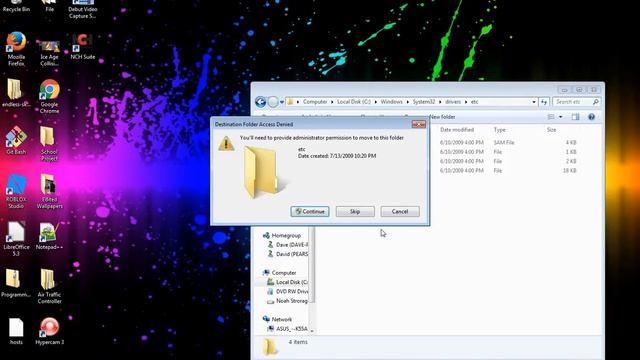
Task: Click the refresh button beside address bar
Action: [x=544, y=102]
